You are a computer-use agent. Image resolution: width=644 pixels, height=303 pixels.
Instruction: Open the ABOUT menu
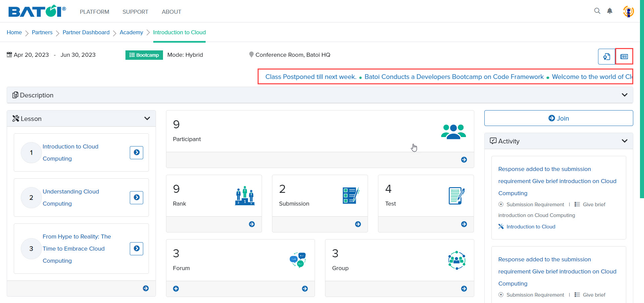tap(171, 12)
